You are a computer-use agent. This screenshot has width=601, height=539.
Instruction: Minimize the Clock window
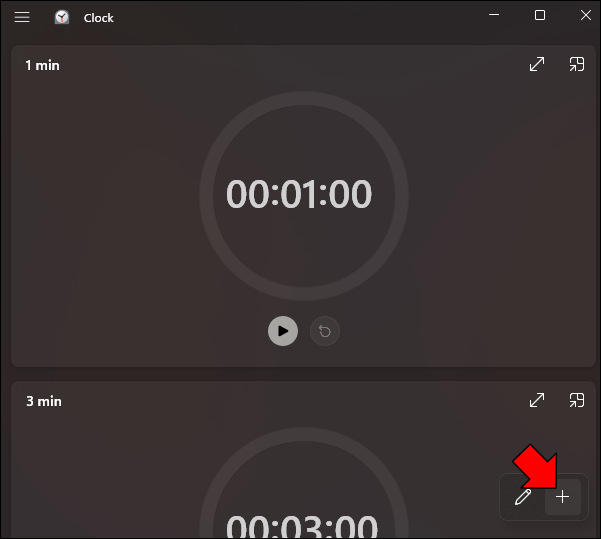pos(494,15)
